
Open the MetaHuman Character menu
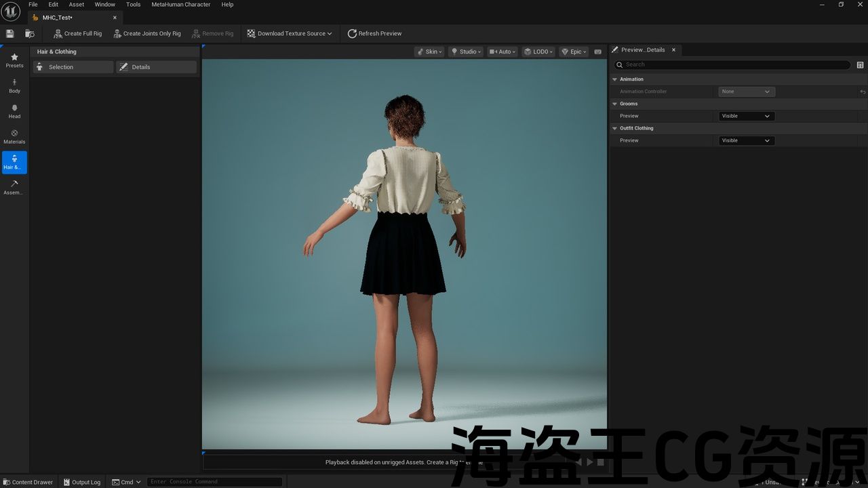[x=180, y=4]
